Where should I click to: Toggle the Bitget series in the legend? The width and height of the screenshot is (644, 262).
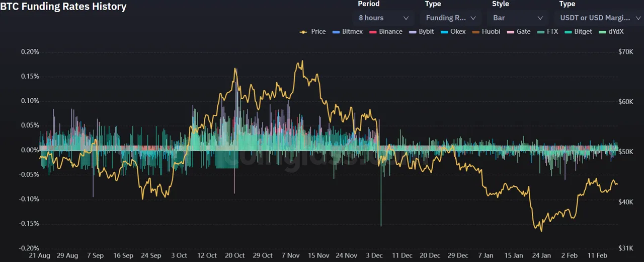[578, 31]
